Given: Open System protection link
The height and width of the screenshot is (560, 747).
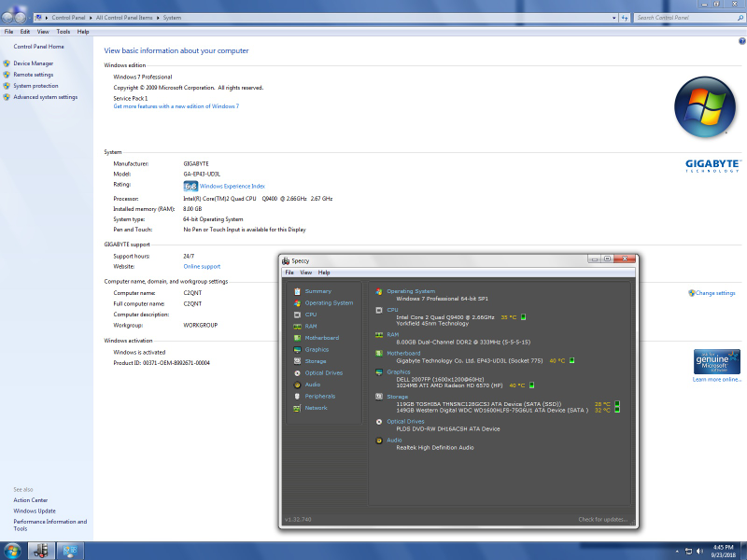Looking at the screenshot, I should (x=35, y=86).
